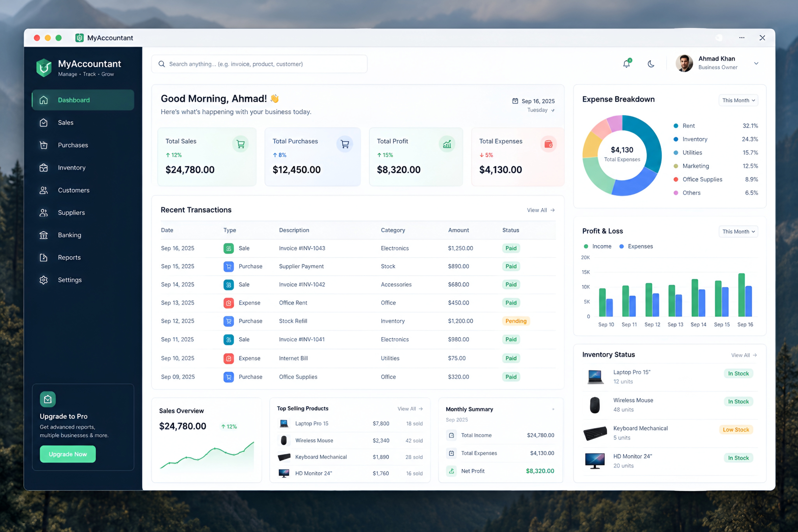The image size is (798, 532).
Task: Click View All in Recent Transactions
Action: tap(541, 210)
